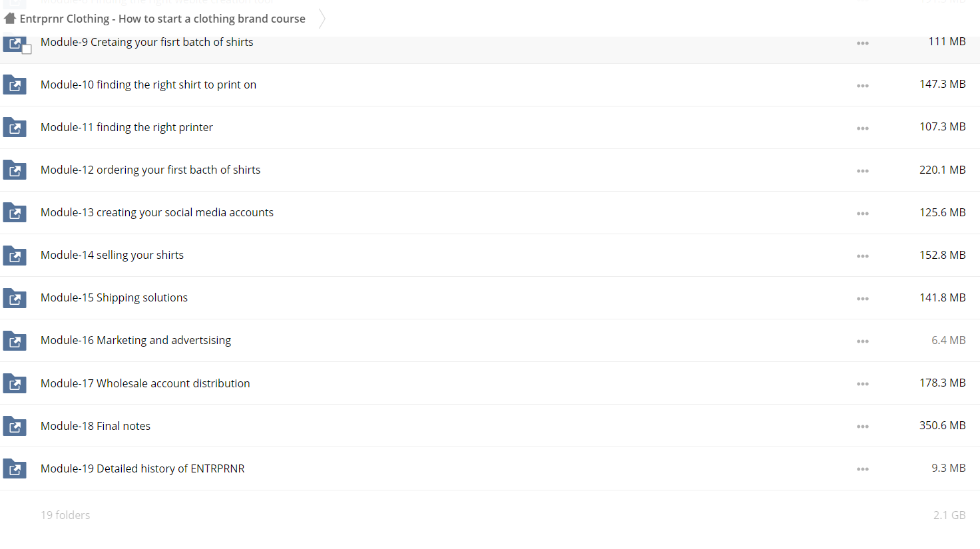Click the shared folder icon for Module-19
The height and width of the screenshot is (549, 980).
pos(15,468)
